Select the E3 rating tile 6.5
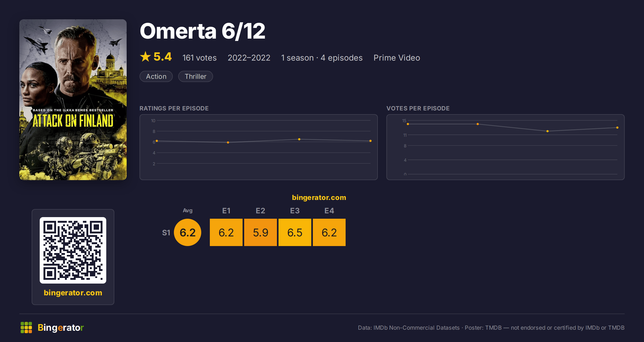The height and width of the screenshot is (342, 644). click(x=295, y=232)
